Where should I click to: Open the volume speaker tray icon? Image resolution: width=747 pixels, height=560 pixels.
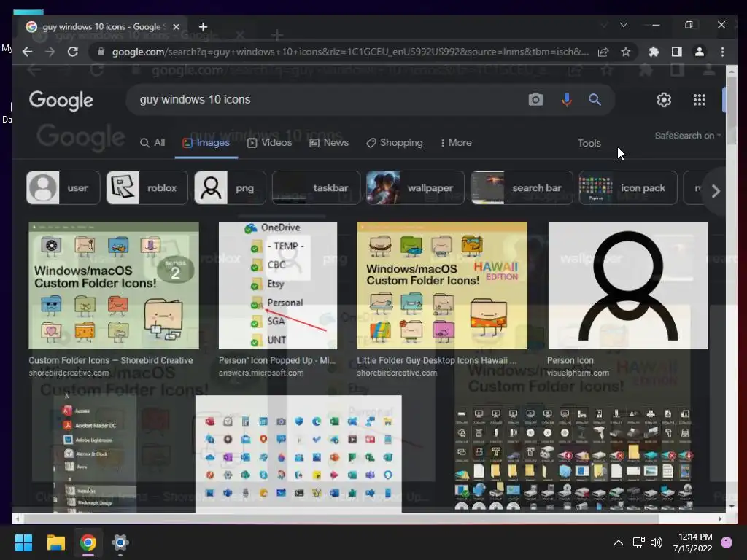[657, 542]
